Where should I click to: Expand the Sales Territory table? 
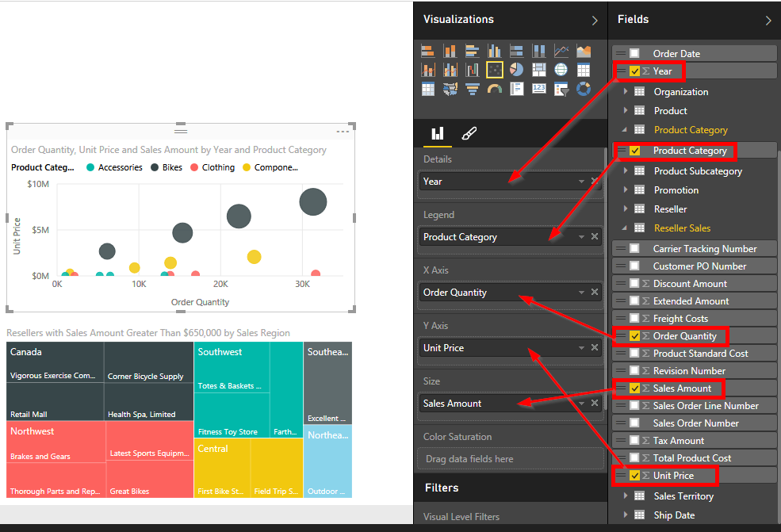[625, 496]
